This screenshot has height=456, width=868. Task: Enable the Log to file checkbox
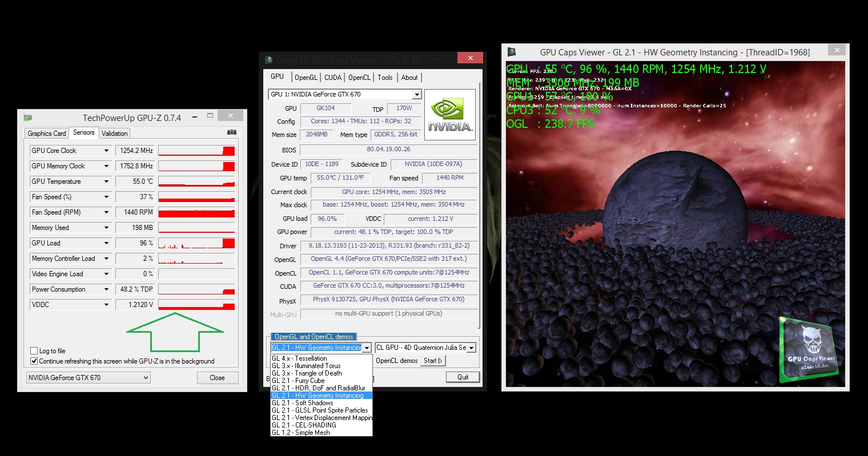pos(34,351)
